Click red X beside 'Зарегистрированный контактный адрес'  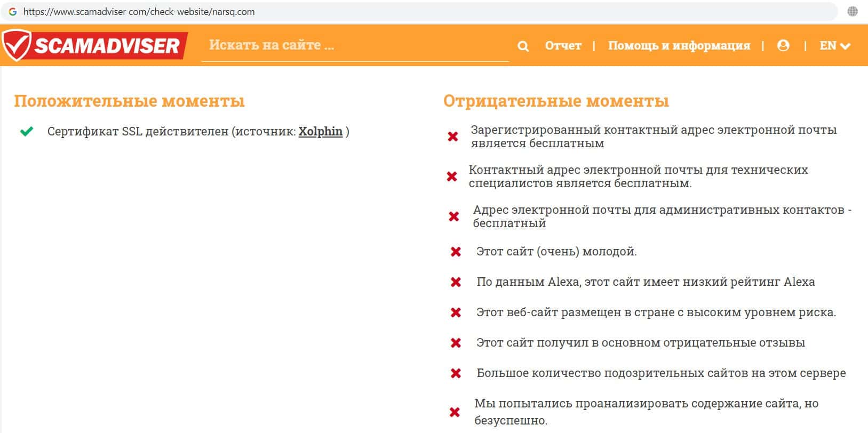tap(453, 137)
